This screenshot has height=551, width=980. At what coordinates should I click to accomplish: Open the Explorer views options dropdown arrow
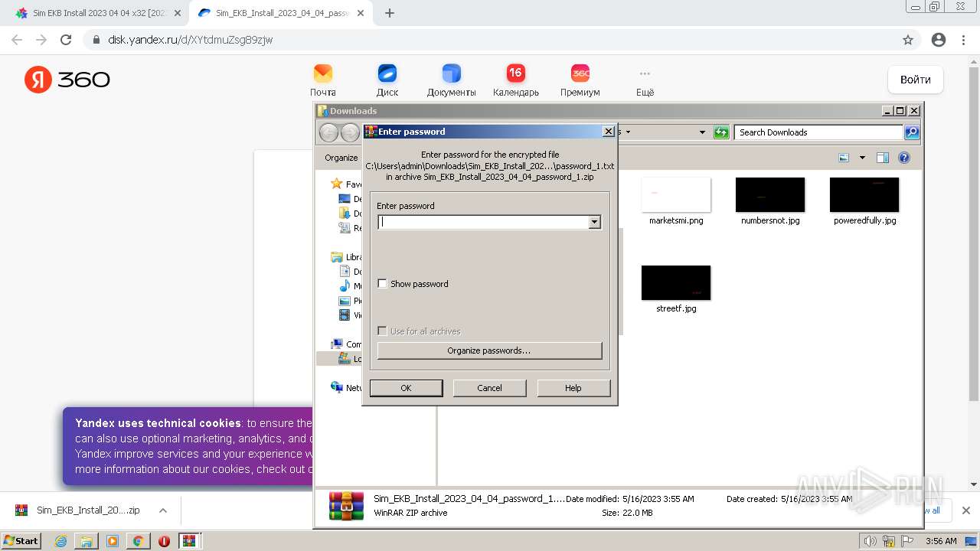862,158
